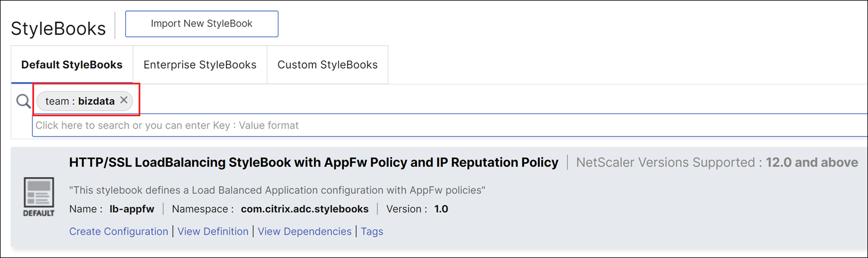
Task: Open the View Dependencies link
Action: [304, 231]
